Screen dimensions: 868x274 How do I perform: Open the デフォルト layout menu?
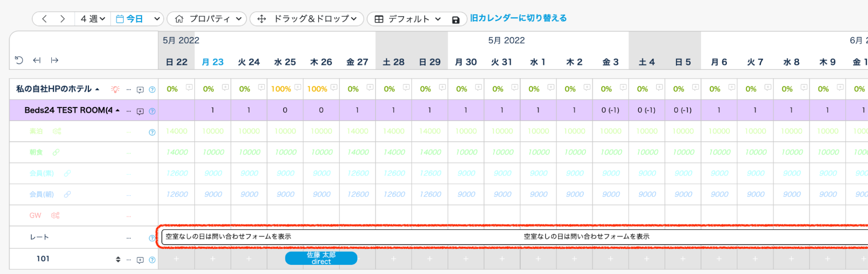[x=408, y=19]
